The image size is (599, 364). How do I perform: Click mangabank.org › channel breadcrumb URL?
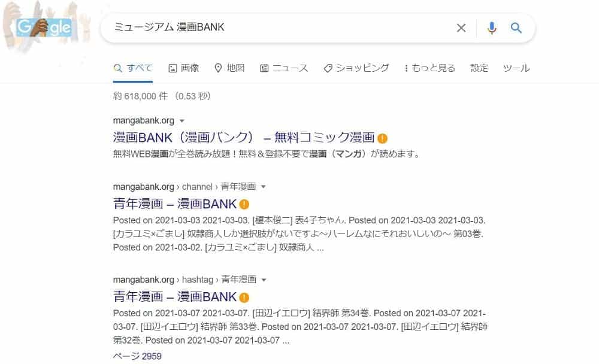184,187
